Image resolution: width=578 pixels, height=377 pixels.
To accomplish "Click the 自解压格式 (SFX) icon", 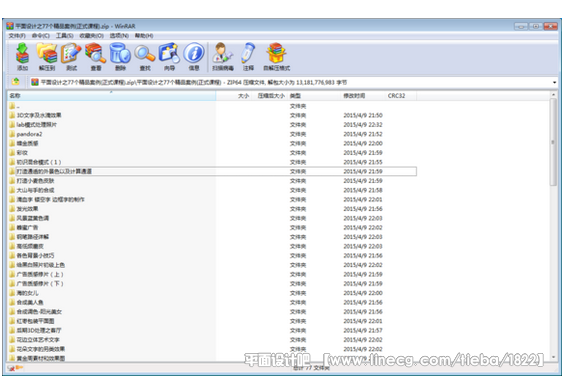I will pyautogui.click(x=276, y=56).
